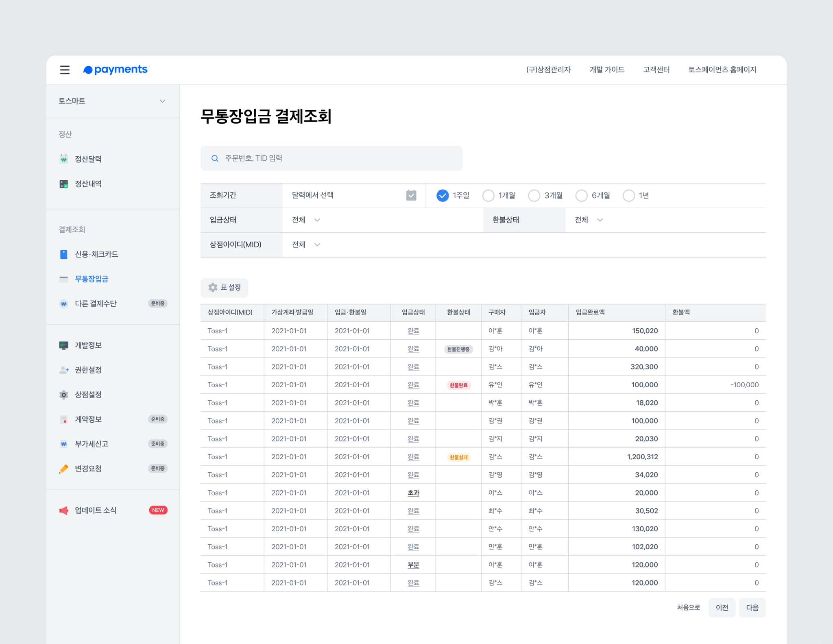Click the 상점설정 gear icon

[64, 395]
